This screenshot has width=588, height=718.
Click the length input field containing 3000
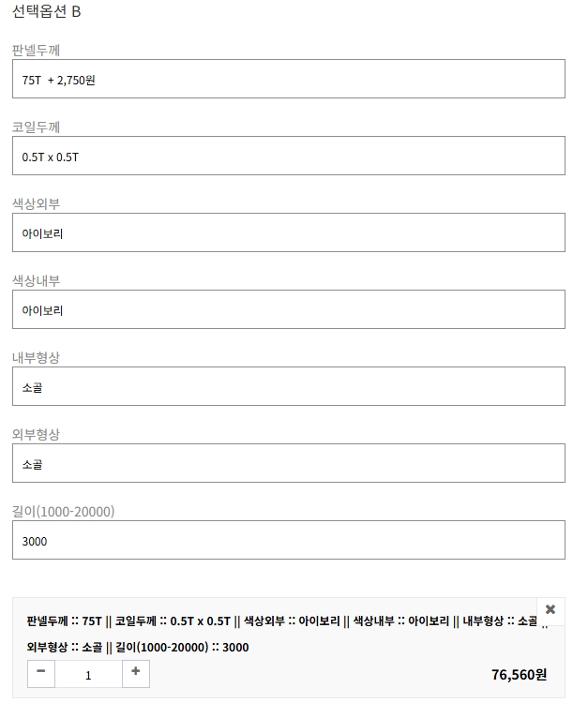(x=288, y=541)
